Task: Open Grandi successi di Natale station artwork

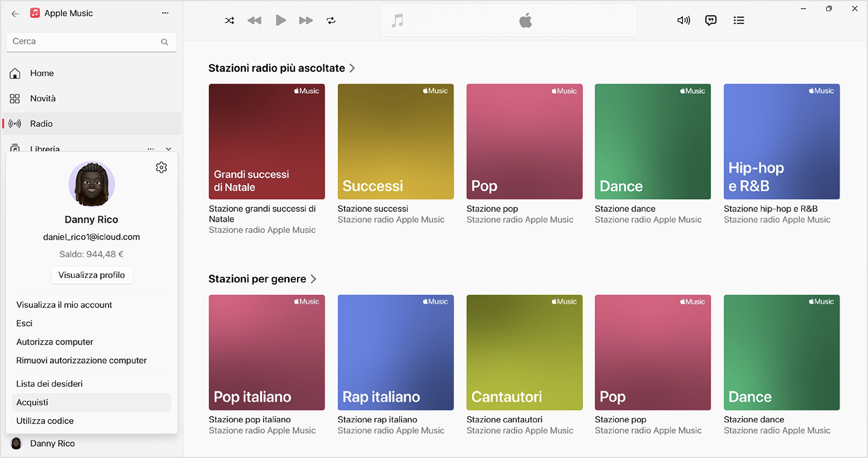Action: [x=267, y=142]
